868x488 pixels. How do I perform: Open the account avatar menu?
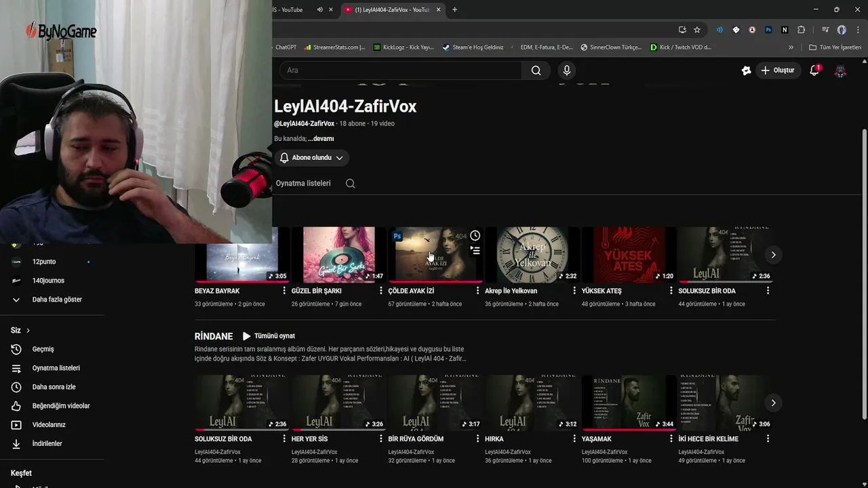pyautogui.click(x=840, y=70)
